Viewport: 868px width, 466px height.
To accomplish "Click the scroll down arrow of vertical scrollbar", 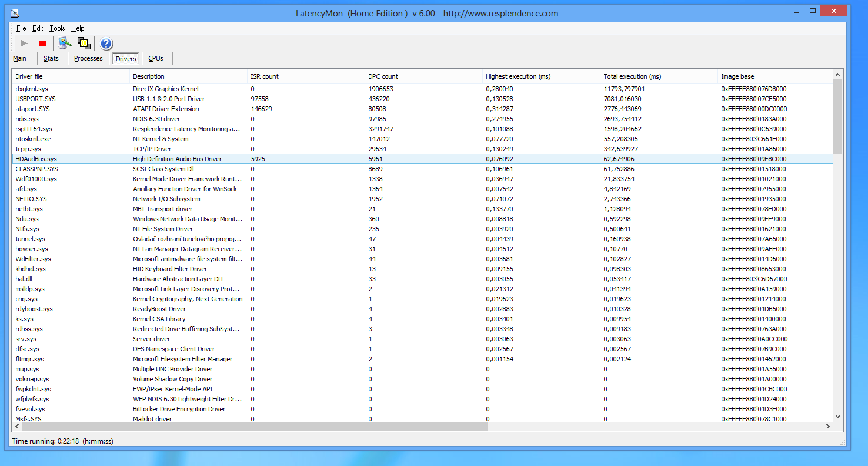I will [x=837, y=417].
